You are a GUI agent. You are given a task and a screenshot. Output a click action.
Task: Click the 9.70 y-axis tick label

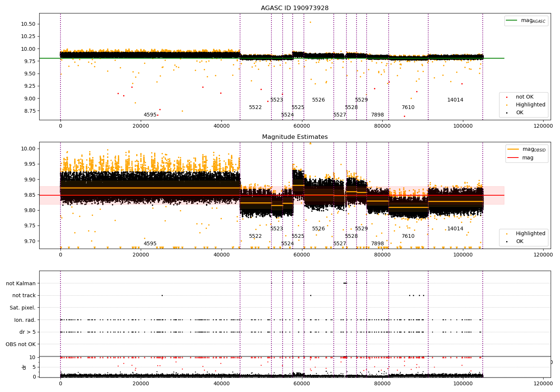click(29, 241)
